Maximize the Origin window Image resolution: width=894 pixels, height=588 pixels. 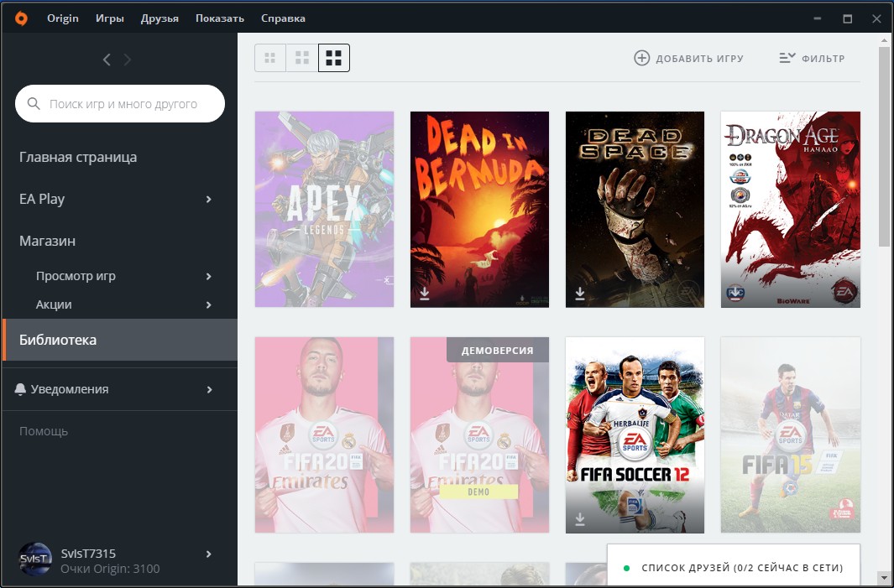(x=848, y=18)
